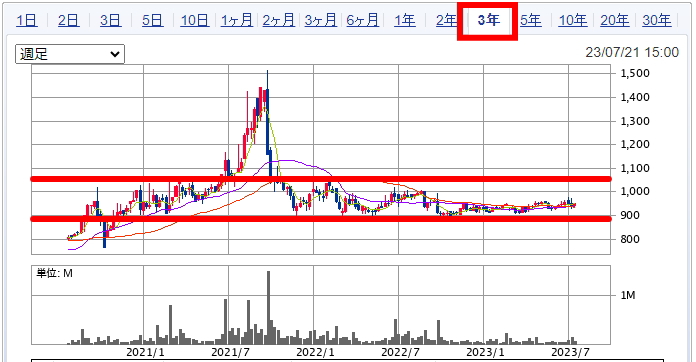Switch chart to 1ヶ月 range
The width and height of the screenshot is (696, 362).
tap(237, 20)
